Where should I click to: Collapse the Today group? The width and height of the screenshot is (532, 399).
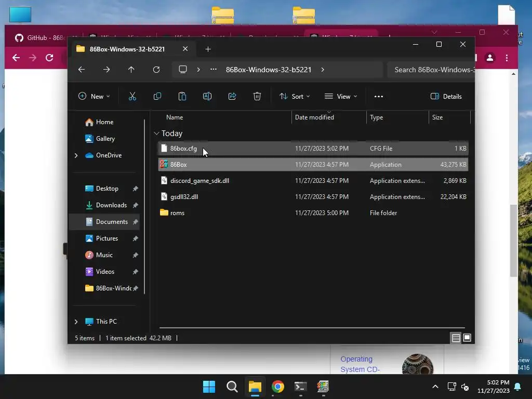[x=156, y=134]
